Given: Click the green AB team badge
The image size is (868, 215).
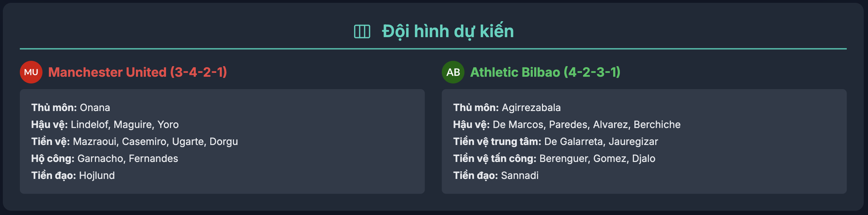Looking at the screenshot, I should click(x=453, y=72).
